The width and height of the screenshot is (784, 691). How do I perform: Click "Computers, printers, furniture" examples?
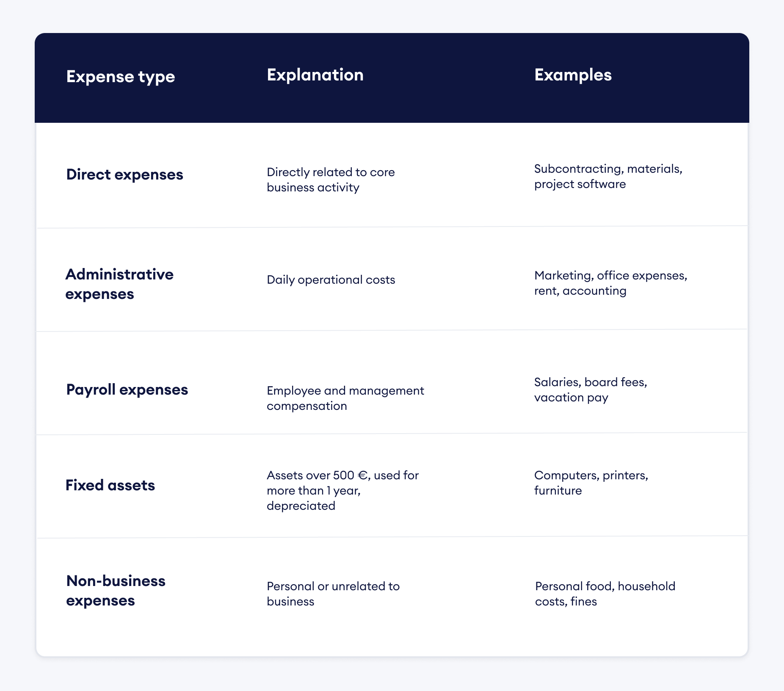pyautogui.click(x=591, y=483)
